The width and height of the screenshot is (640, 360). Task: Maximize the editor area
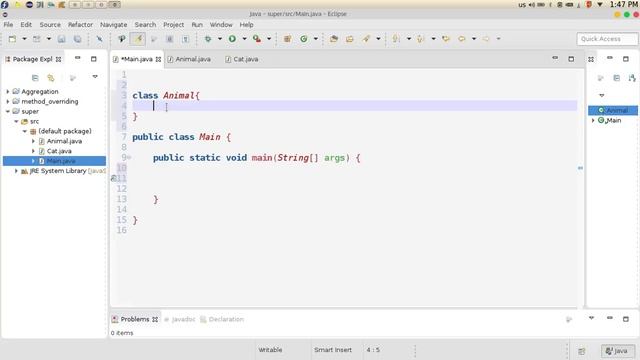tap(571, 59)
